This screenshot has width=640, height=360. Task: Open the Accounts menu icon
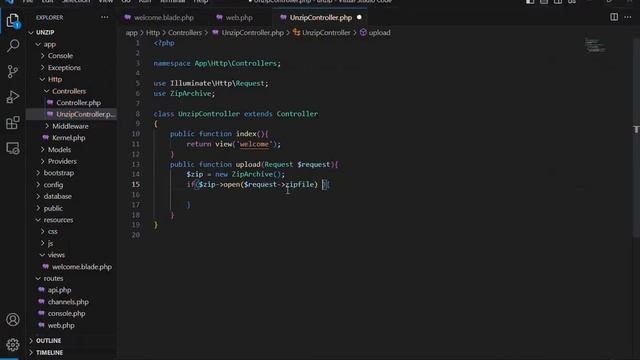[13, 319]
